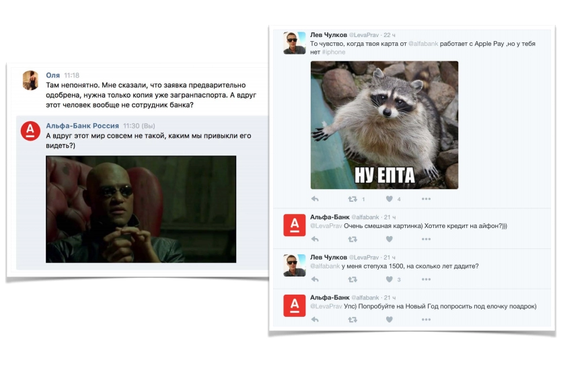The width and height of the screenshot is (588, 366).
Task: Reply to Альфа-Банк's кредит на айфон tweet
Action: (x=315, y=240)
